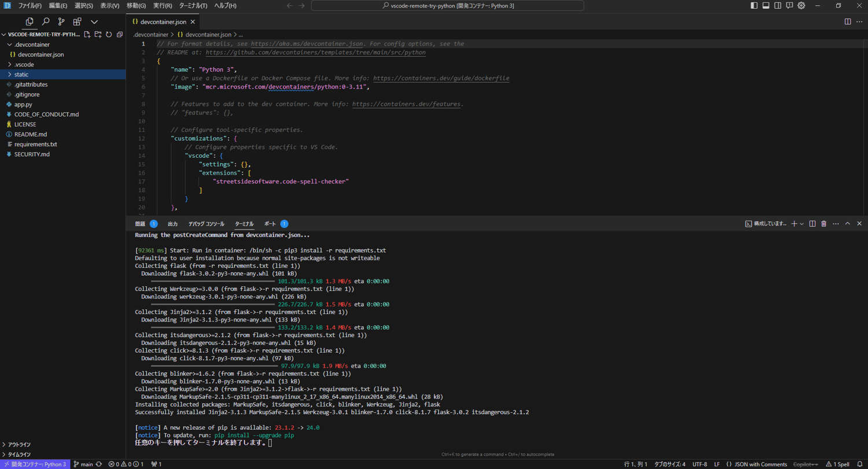Image resolution: width=868 pixels, height=469 pixels.
Task: Click the Split Terminal icon
Action: tap(812, 224)
